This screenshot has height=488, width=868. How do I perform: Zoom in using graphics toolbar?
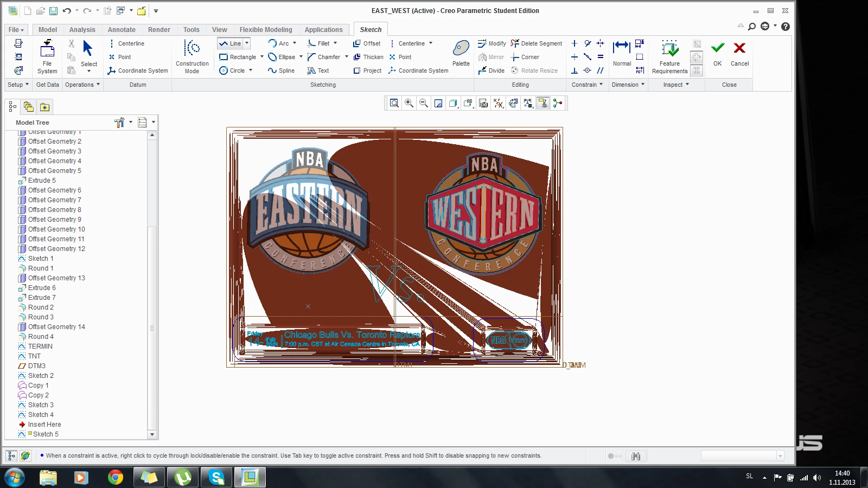pos(409,103)
